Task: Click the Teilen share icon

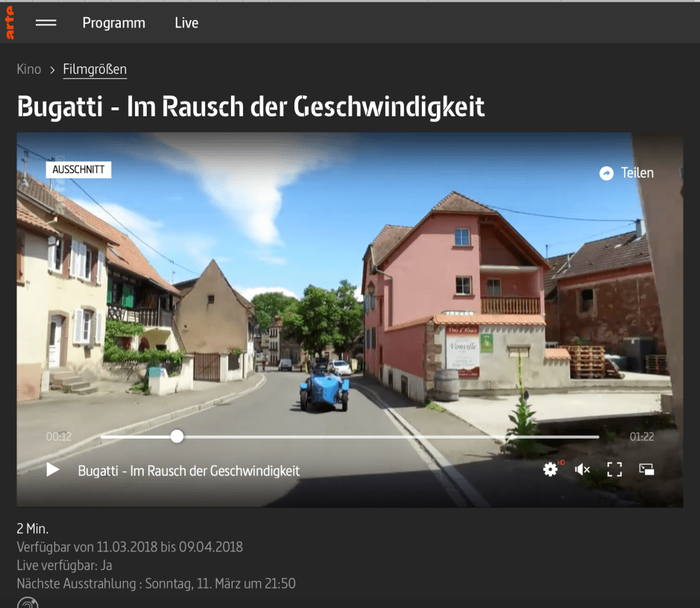Action: point(606,172)
